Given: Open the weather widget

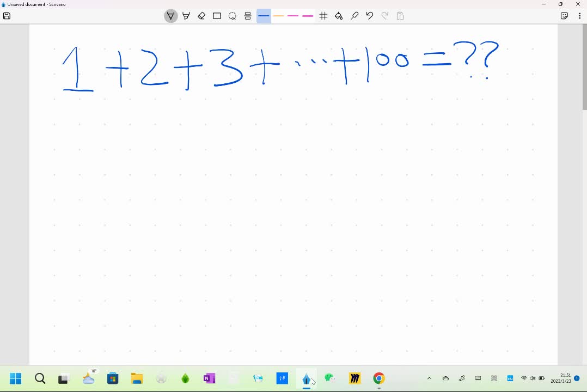Looking at the screenshot, I should 89,377.
